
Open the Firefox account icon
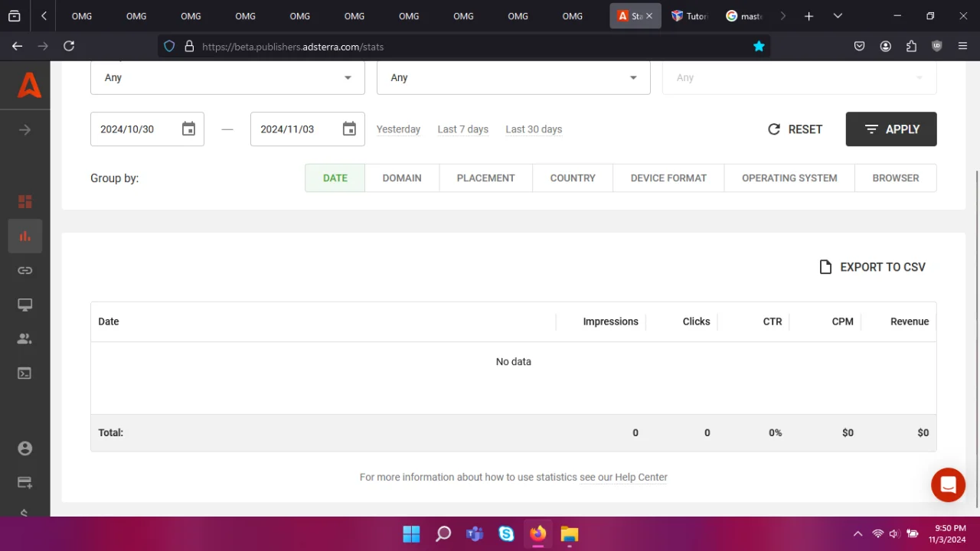pyautogui.click(x=886, y=46)
